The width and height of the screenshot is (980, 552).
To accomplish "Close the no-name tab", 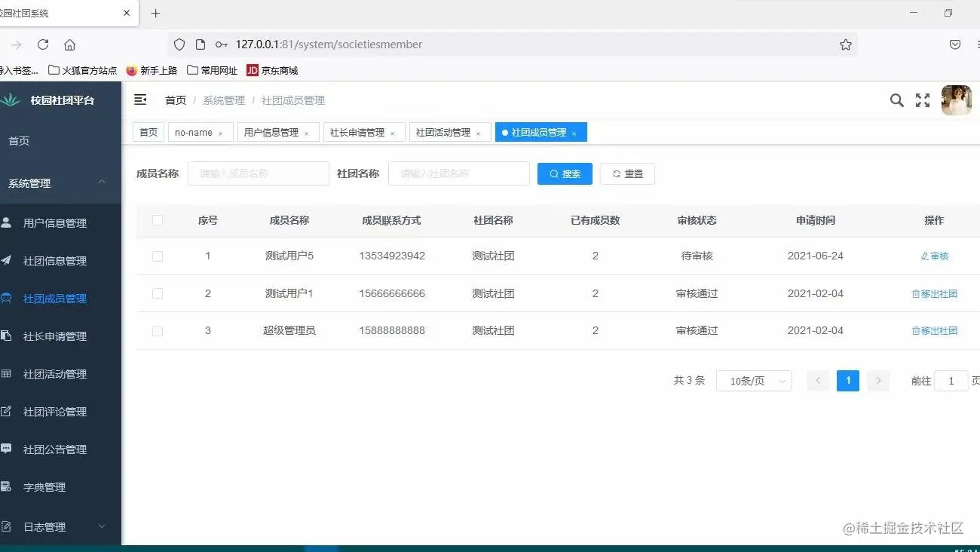I will (220, 133).
